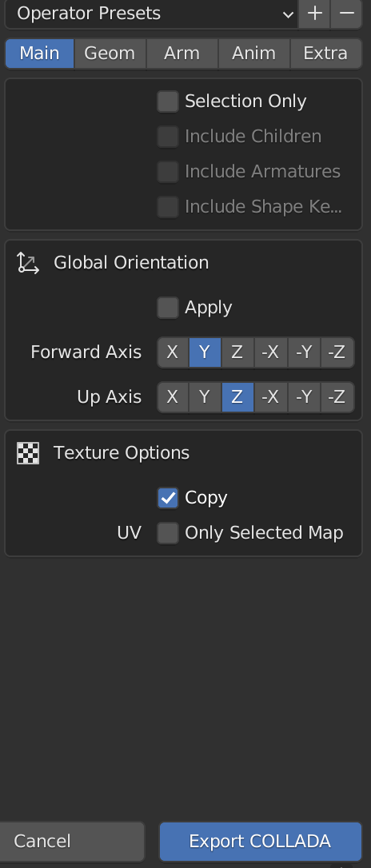Set Up Axis to -X

click(x=270, y=397)
